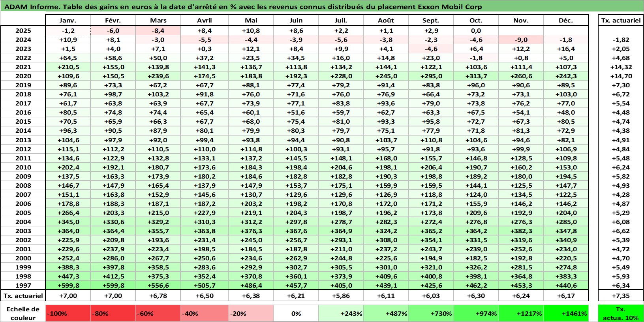
Task: Click the +210,5 cell for Janv. 2021
Action: (x=68, y=67)
